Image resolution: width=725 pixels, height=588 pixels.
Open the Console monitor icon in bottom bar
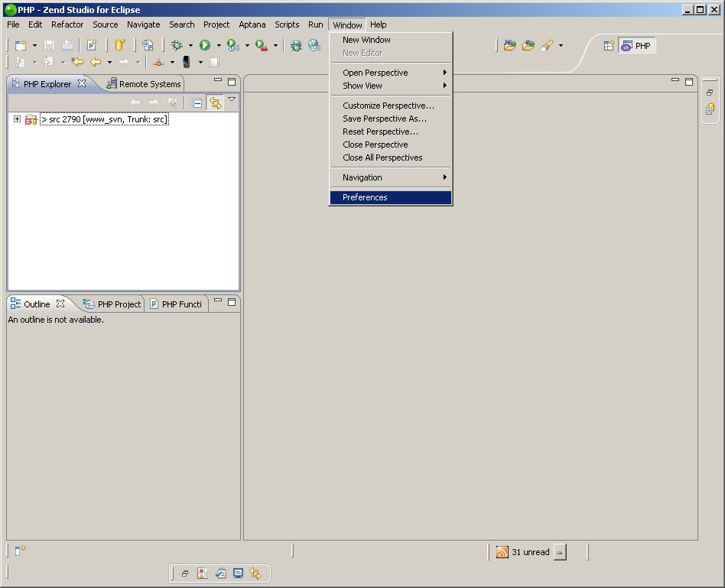tap(238, 573)
